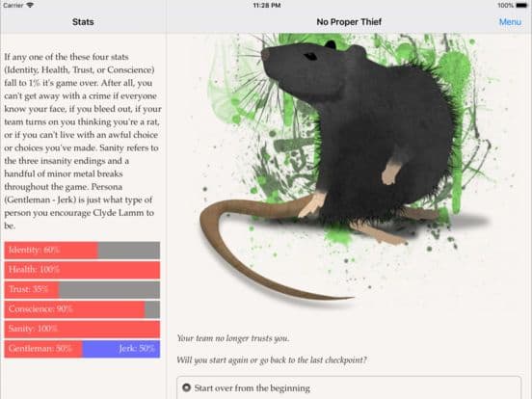This screenshot has width=532, height=399.
Task: Click the Wi-Fi icon in status bar
Action: coord(30,6)
